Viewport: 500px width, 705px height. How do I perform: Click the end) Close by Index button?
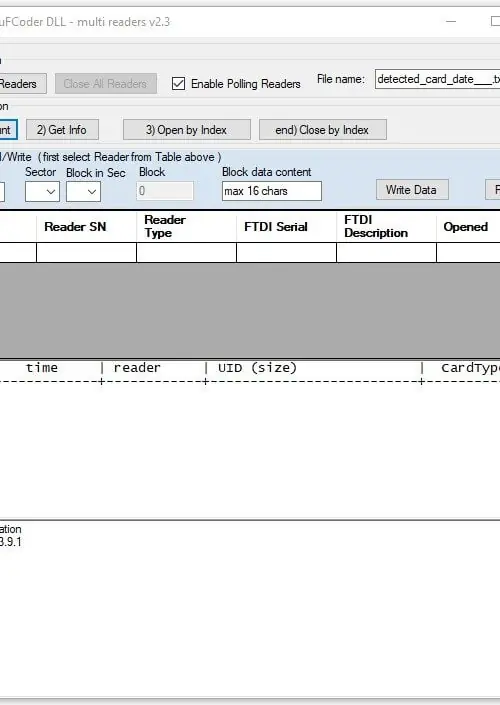click(x=322, y=130)
